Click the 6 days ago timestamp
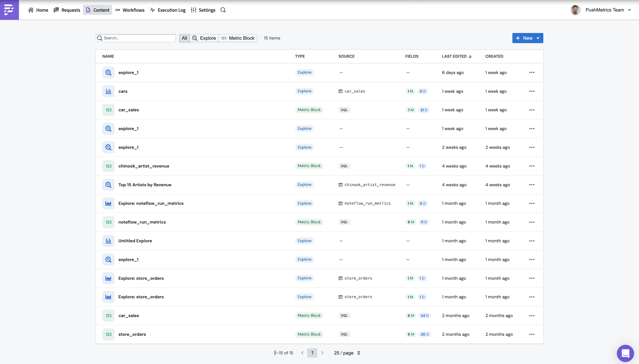The width and height of the screenshot is (639, 364). (453, 73)
